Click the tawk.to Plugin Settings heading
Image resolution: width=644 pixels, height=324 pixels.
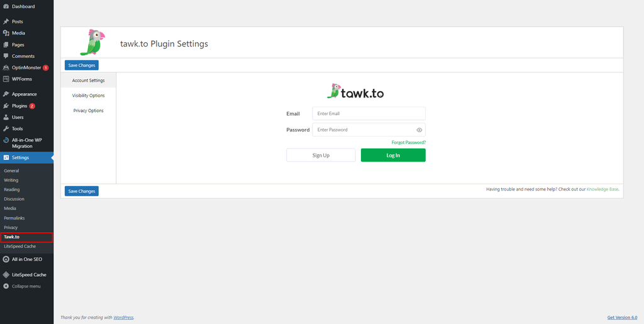pyautogui.click(x=164, y=44)
